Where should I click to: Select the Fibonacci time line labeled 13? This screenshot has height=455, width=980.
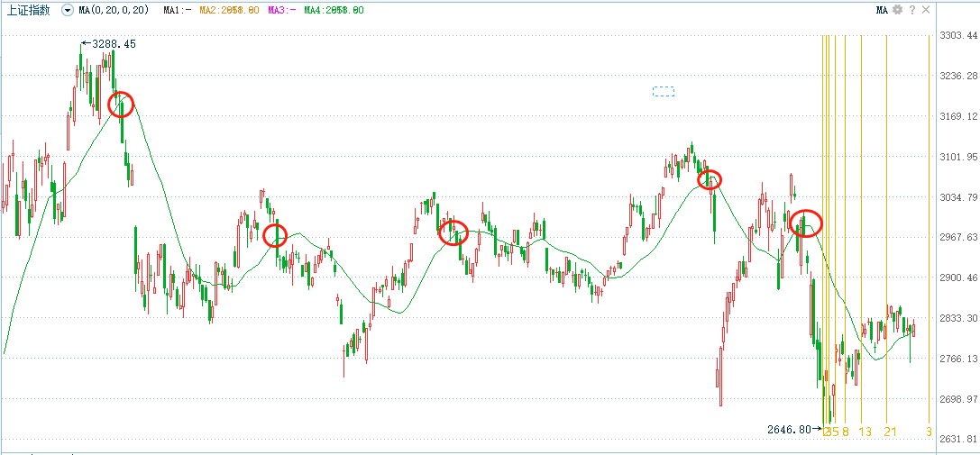click(x=861, y=232)
